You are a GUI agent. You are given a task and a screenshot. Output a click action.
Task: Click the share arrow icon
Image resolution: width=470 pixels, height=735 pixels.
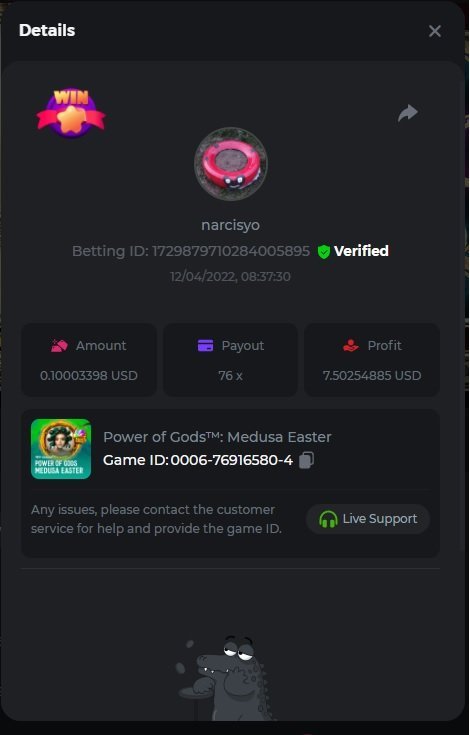[x=408, y=113]
